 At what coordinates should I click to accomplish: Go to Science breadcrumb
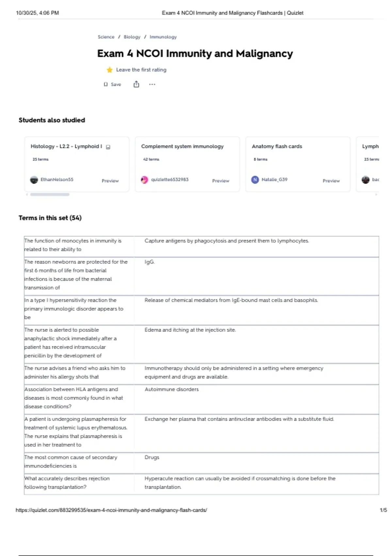(x=106, y=37)
